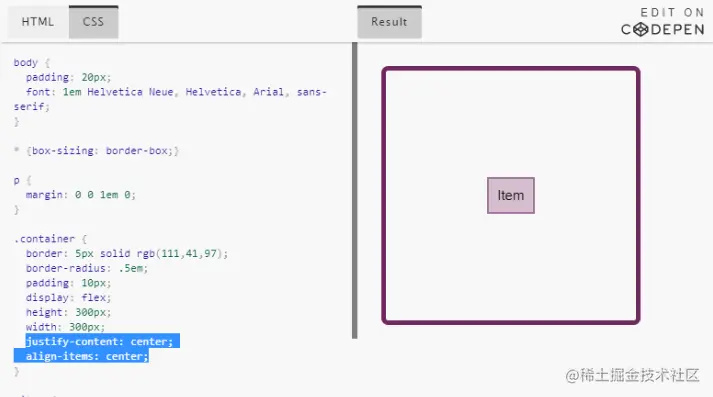The width and height of the screenshot is (713, 397).
Task: Select the CSS tab
Action: [x=94, y=22]
